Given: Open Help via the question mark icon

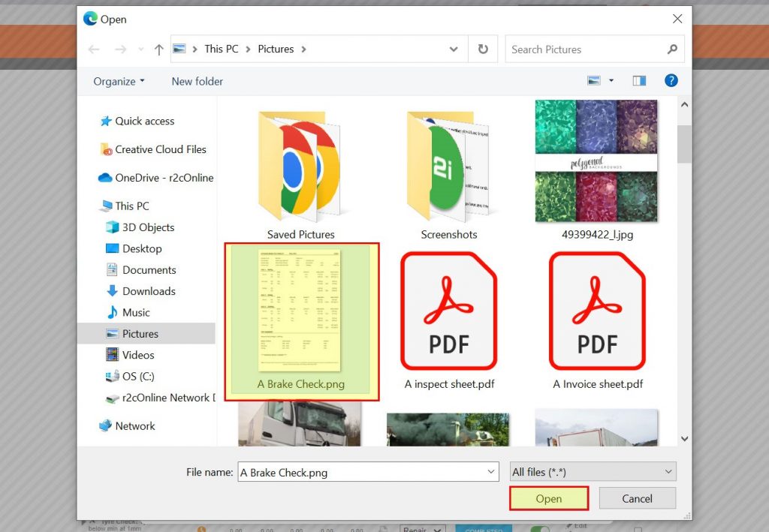Looking at the screenshot, I should pyautogui.click(x=671, y=80).
